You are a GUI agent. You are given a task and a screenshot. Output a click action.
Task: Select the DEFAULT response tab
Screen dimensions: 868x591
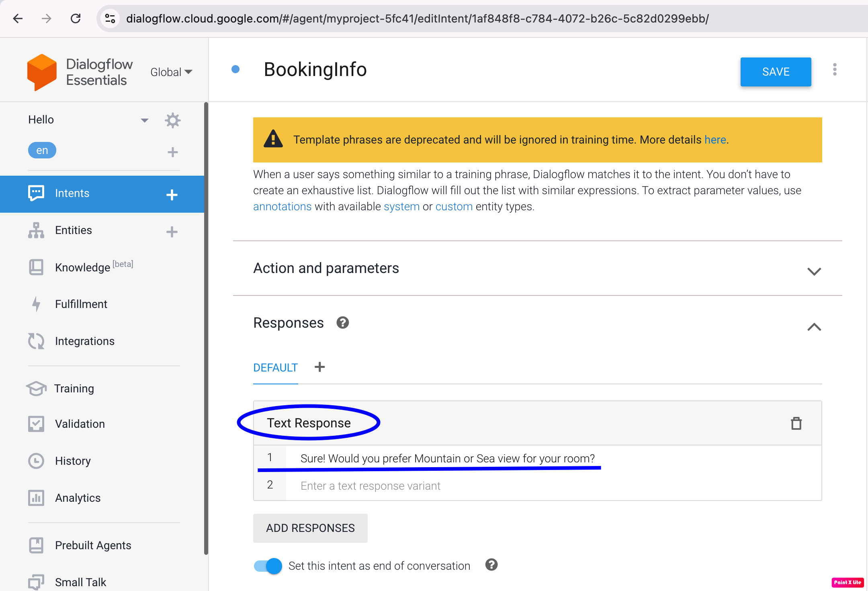pos(276,367)
